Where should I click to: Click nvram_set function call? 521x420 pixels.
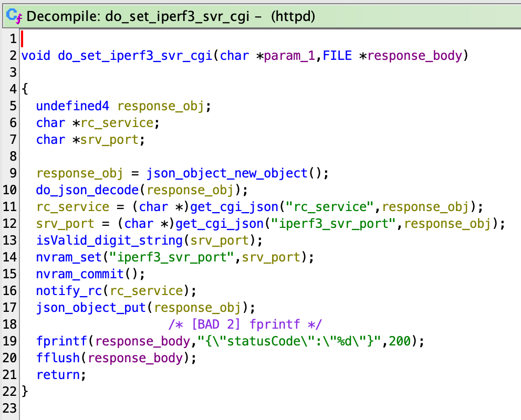(x=69, y=257)
